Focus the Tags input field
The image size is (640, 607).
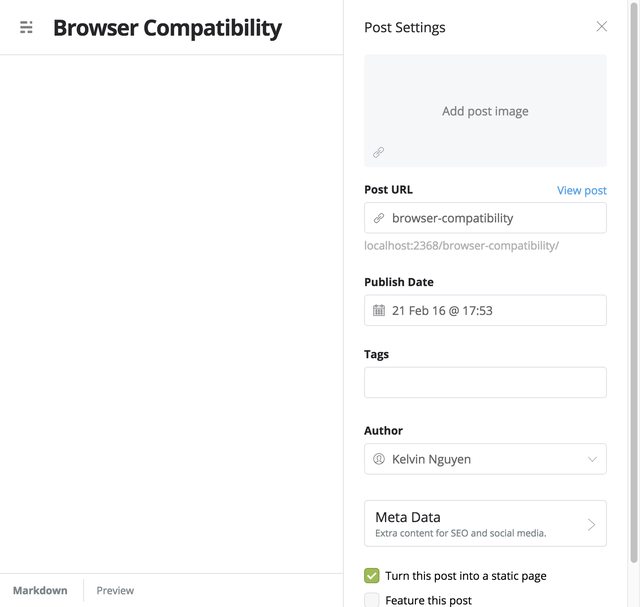click(485, 382)
